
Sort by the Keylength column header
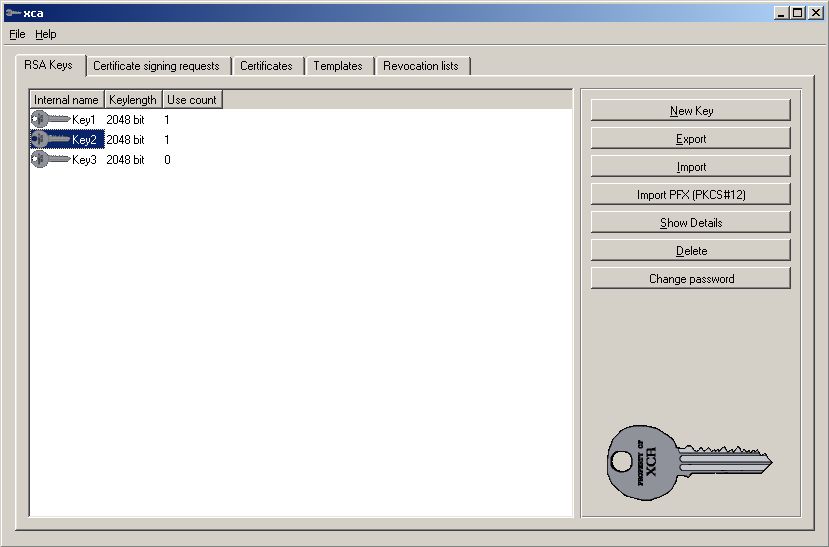pyautogui.click(x=133, y=100)
